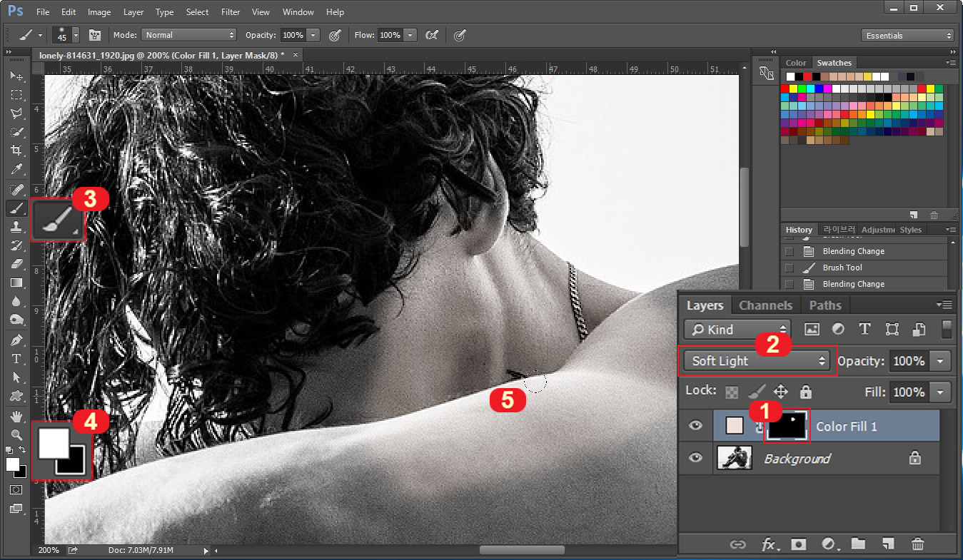963x560 pixels.
Task: Select the Horizontal Type tool
Action: 16,358
